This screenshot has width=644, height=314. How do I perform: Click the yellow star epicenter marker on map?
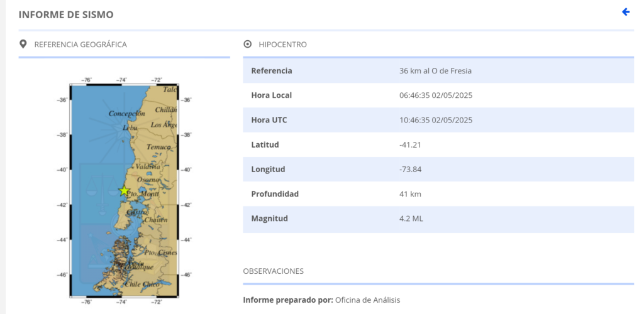(124, 191)
